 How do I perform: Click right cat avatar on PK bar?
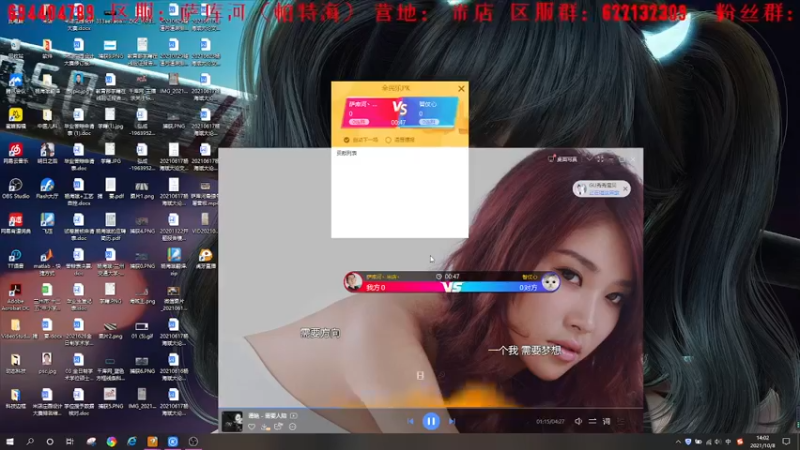tap(550, 282)
